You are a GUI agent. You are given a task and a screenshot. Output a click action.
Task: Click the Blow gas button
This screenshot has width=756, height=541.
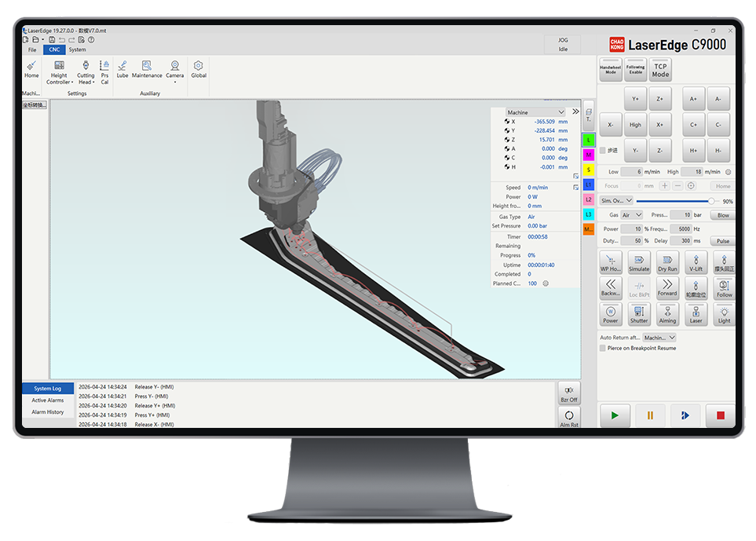click(x=723, y=215)
